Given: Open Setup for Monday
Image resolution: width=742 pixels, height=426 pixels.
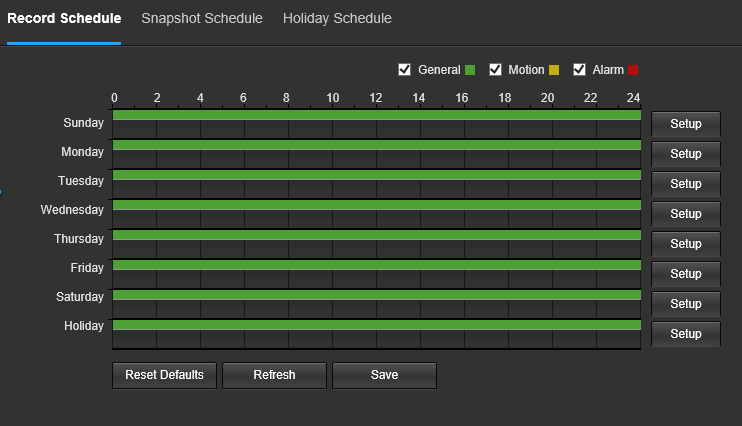Looking at the screenshot, I should (686, 154).
